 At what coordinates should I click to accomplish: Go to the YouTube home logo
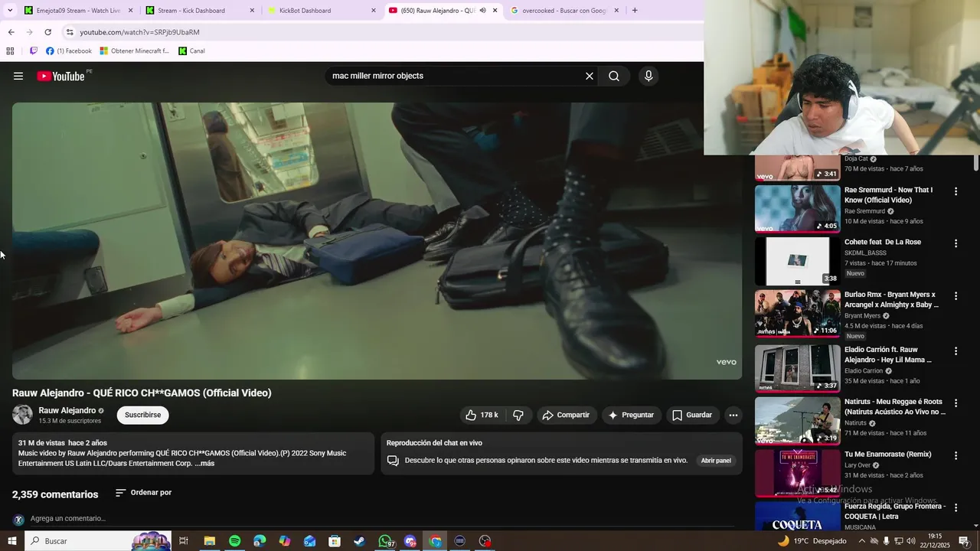60,76
